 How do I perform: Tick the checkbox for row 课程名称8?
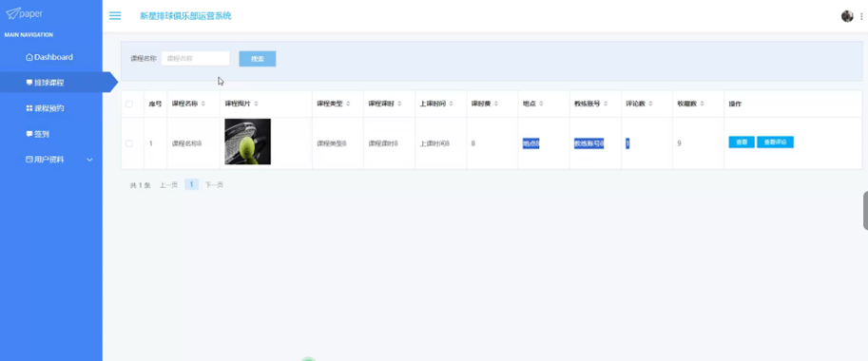click(129, 143)
